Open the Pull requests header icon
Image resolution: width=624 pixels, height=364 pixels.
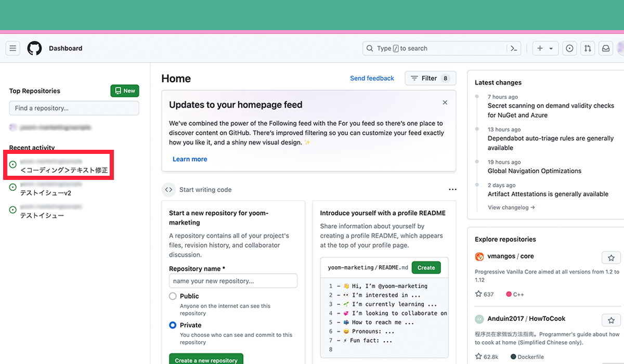coord(588,48)
